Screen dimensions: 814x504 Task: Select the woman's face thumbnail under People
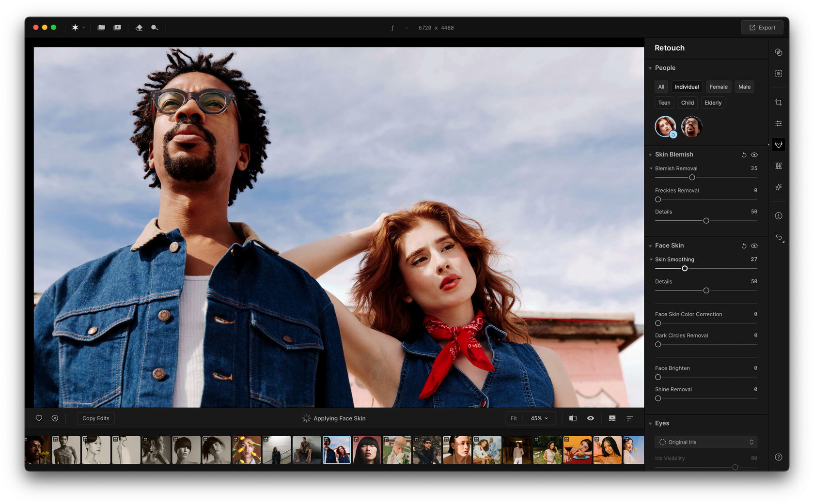tap(665, 126)
